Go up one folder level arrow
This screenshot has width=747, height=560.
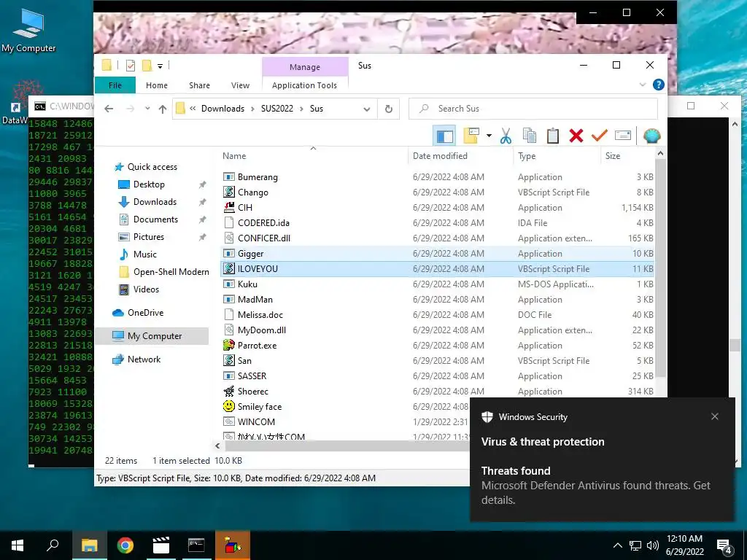tap(163, 109)
